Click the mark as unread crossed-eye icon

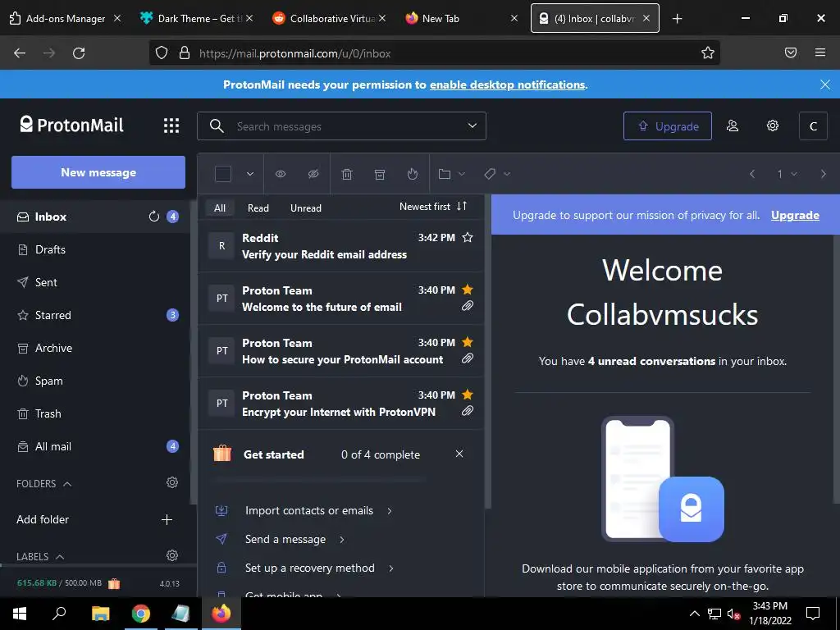313,174
